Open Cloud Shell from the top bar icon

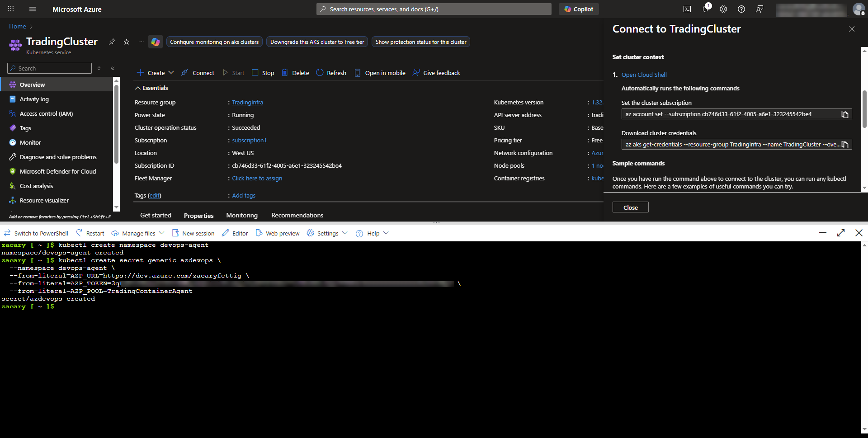click(687, 9)
